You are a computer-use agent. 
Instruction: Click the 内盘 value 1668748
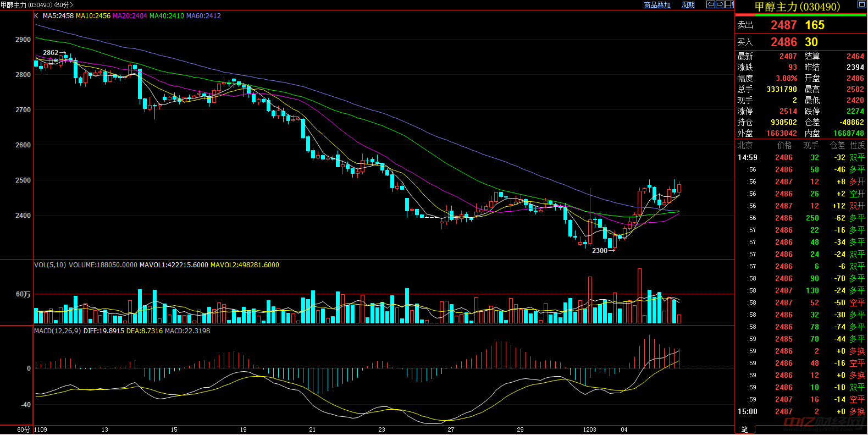(849, 133)
